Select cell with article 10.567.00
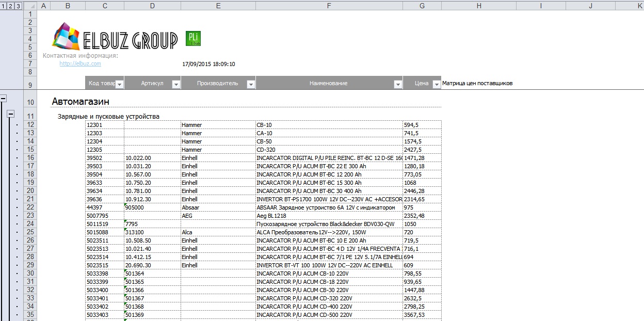This screenshot has height=321, width=644. (152, 174)
